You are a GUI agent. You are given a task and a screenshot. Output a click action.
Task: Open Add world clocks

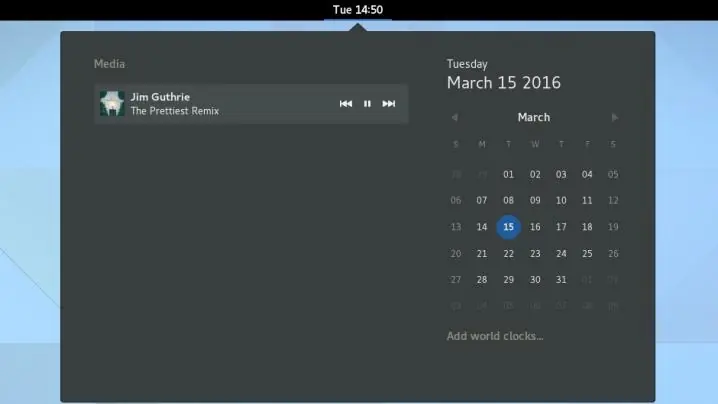click(x=495, y=336)
